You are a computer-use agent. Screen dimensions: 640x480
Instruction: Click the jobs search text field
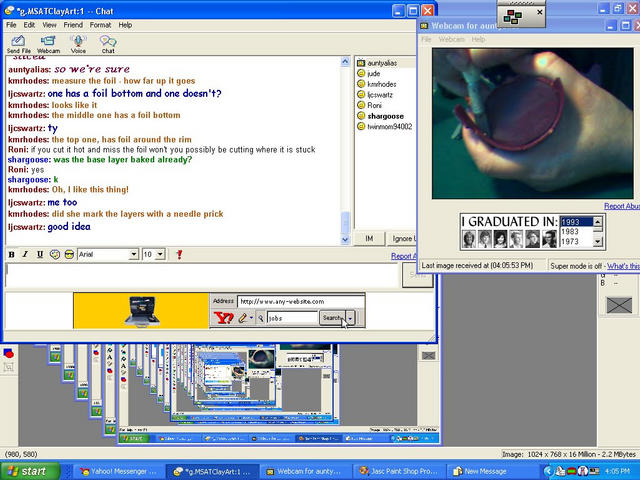(292, 318)
